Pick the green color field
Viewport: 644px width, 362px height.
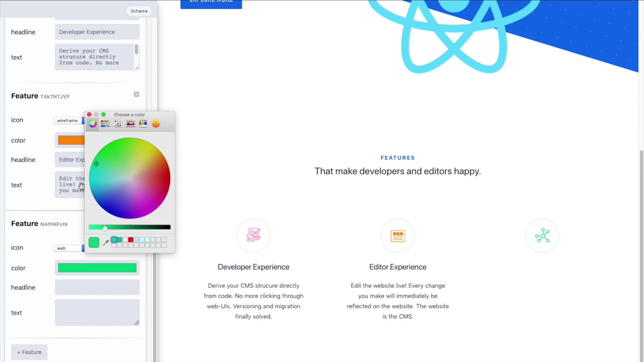point(97,268)
